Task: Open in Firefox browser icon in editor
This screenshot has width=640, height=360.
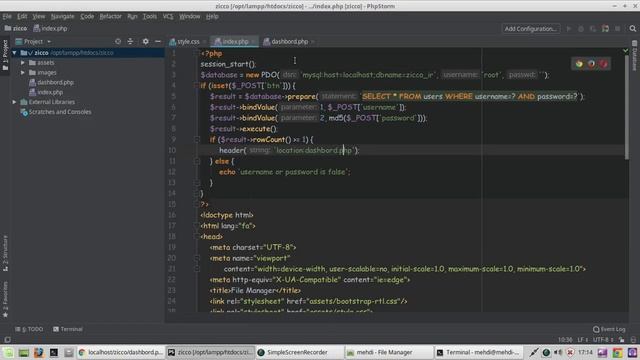Action: pos(591,64)
